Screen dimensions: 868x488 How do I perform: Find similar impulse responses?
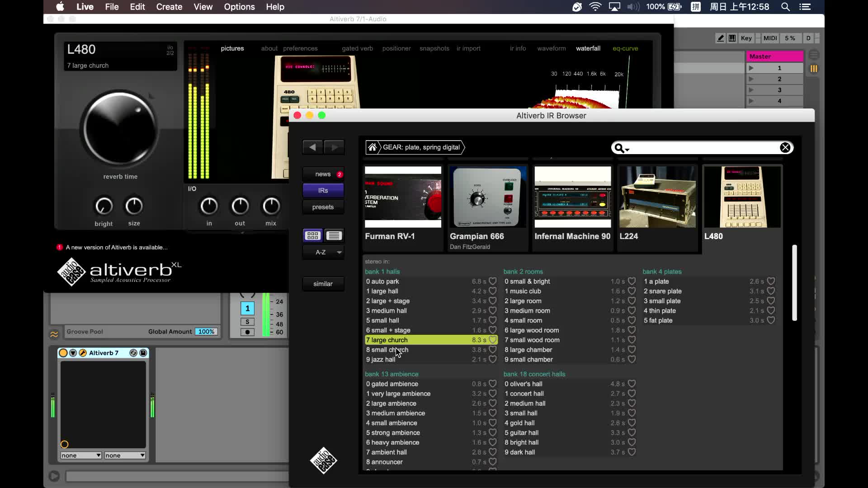pyautogui.click(x=323, y=284)
